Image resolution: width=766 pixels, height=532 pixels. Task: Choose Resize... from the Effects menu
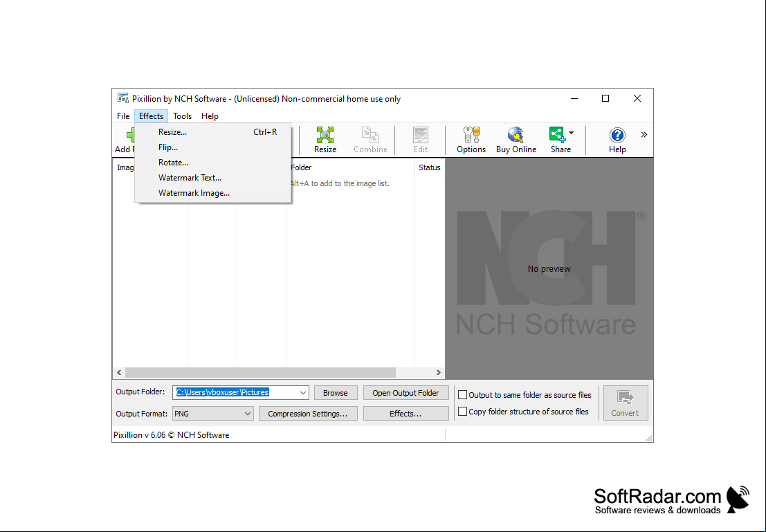(213, 132)
